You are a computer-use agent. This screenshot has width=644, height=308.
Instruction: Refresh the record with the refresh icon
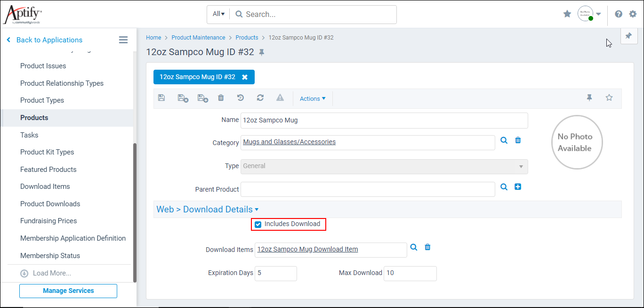260,97
